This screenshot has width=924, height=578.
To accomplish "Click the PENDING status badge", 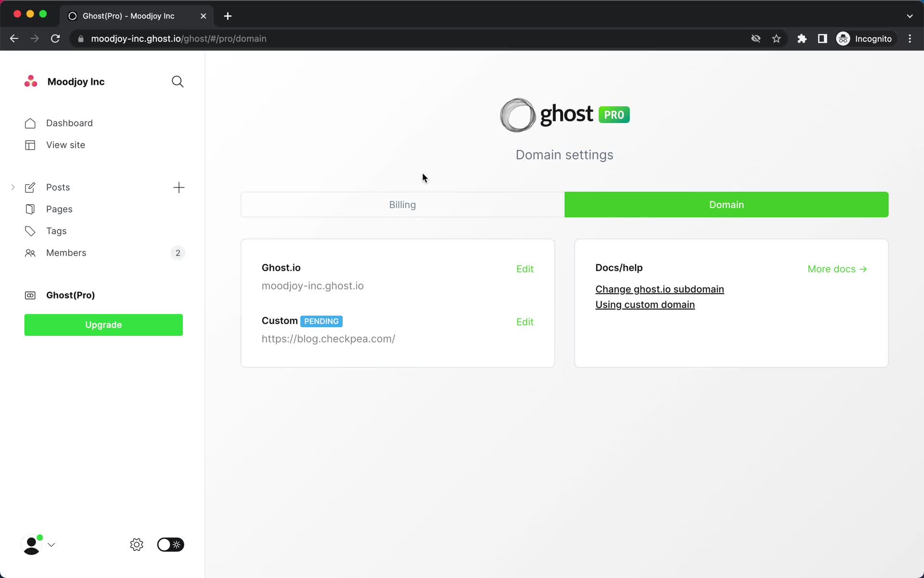I will tap(321, 321).
